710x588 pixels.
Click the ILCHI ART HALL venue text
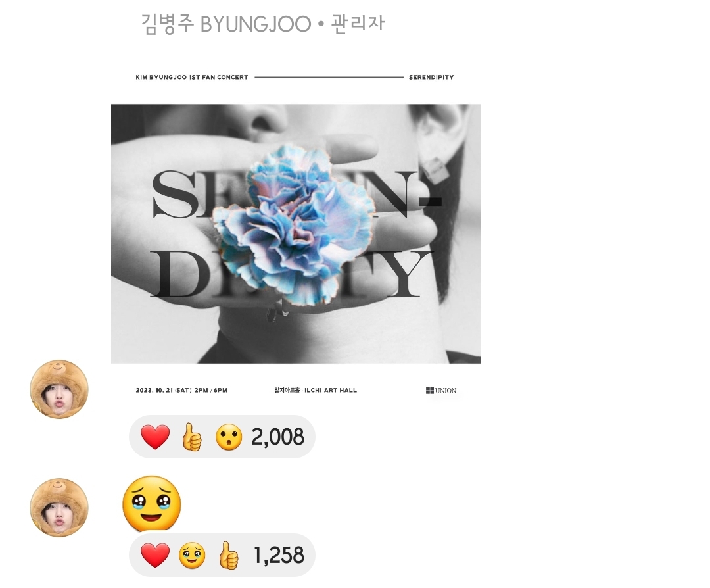pos(331,390)
